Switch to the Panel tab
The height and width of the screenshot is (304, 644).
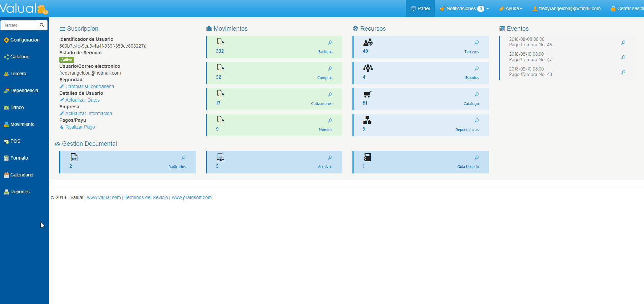click(420, 8)
